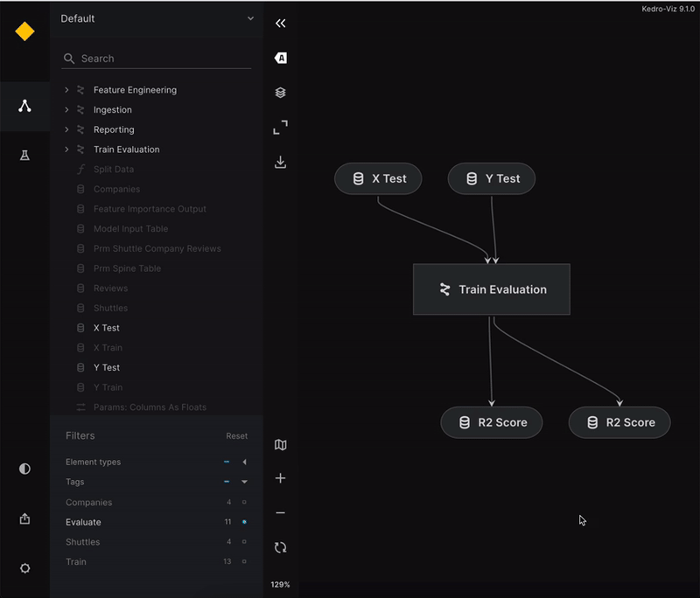The image size is (700, 598).
Task: Toggle text labels button
Action: (x=280, y=58)
